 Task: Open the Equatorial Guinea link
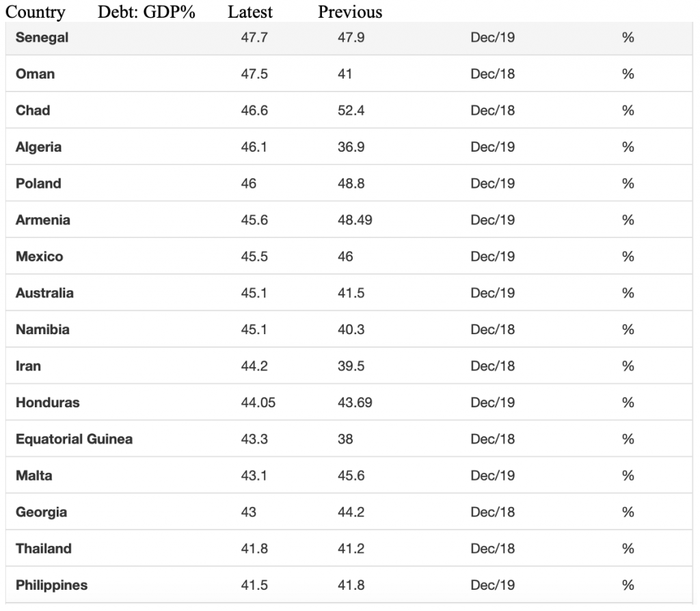pos(74,439)
